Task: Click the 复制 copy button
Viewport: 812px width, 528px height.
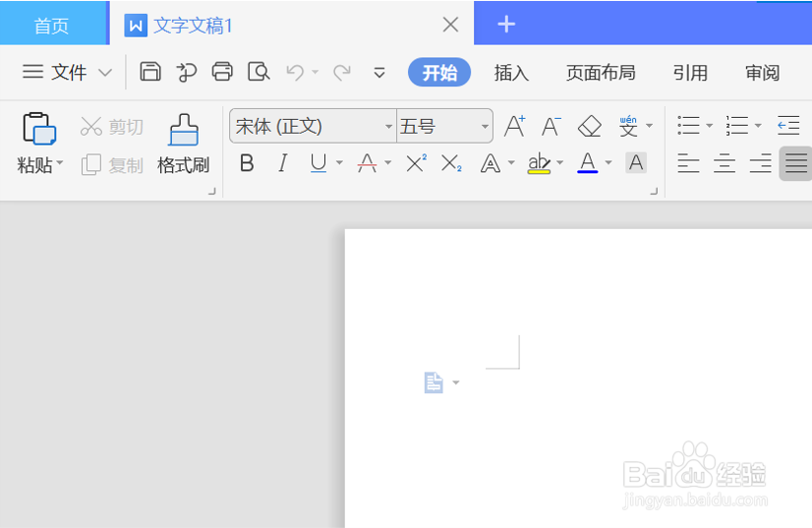Action: (x=112, y=165)
